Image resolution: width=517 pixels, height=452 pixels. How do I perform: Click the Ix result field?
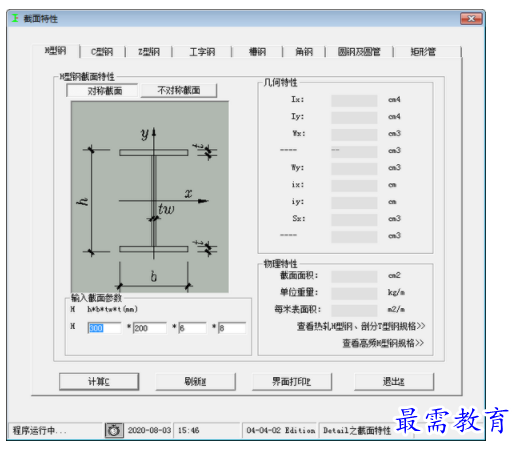[354, 100]
